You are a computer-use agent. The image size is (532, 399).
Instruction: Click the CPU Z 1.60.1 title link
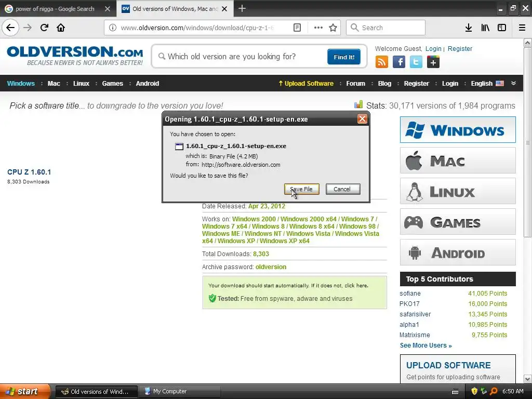(29, 172)
